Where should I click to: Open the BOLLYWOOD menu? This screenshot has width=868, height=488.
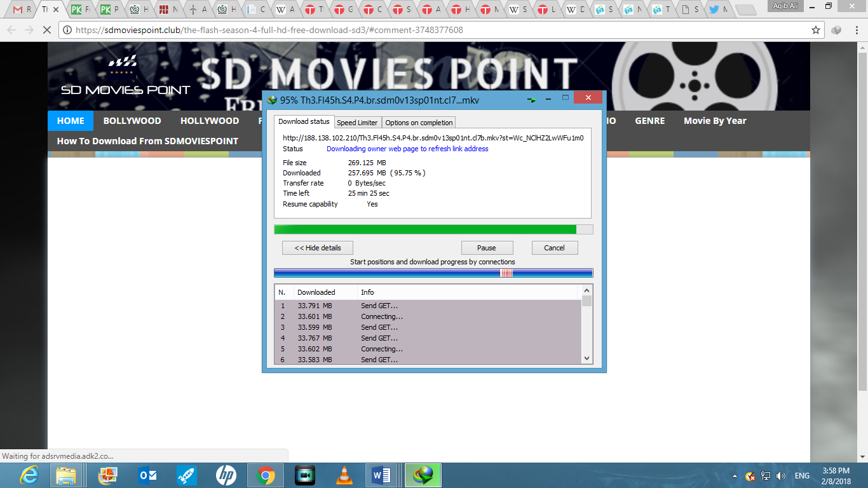132,121
